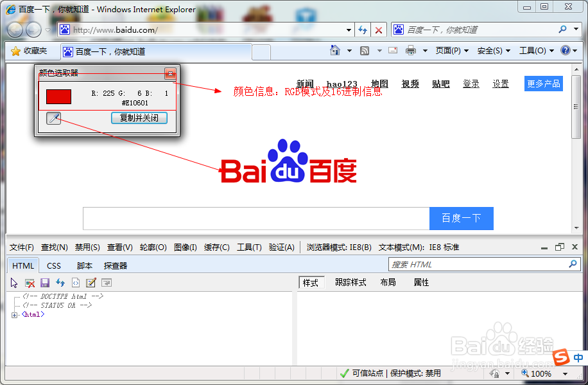Unpin the developer tools with the restore icon
The height and width of the screenshot is (385, 588).
click(x=560, y=247)
